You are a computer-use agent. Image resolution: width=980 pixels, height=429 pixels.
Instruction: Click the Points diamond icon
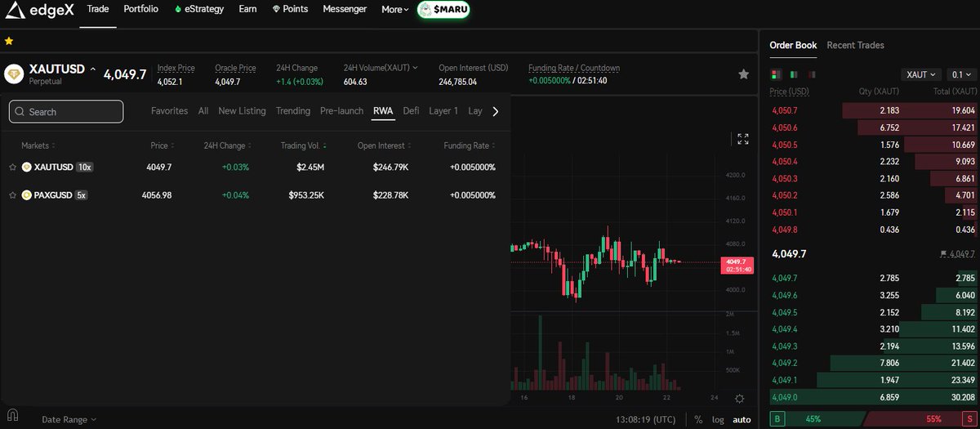276,10
